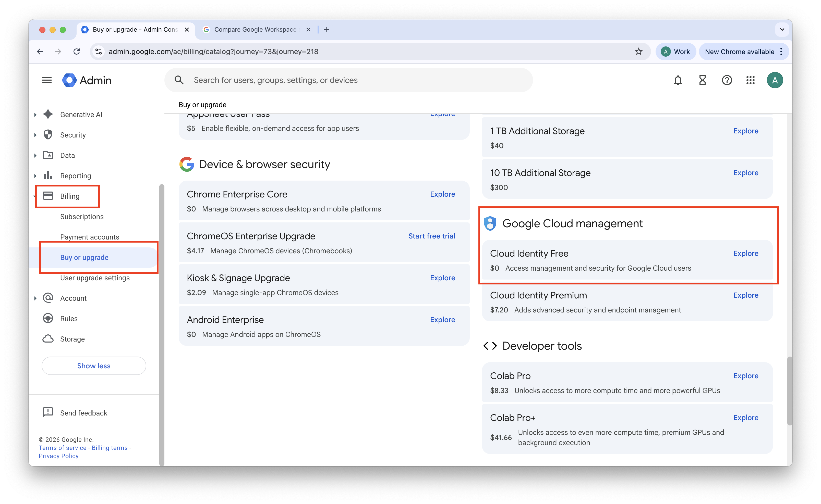Reload the page with refresh icon

tap(77, 51)
